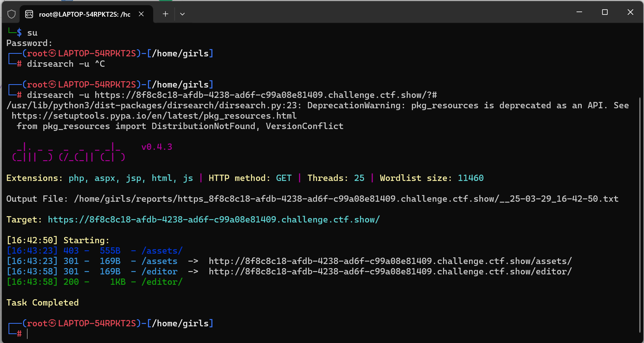The image size is (644, 343).
Task: Click the Output File report path
Action: (346, 199)
